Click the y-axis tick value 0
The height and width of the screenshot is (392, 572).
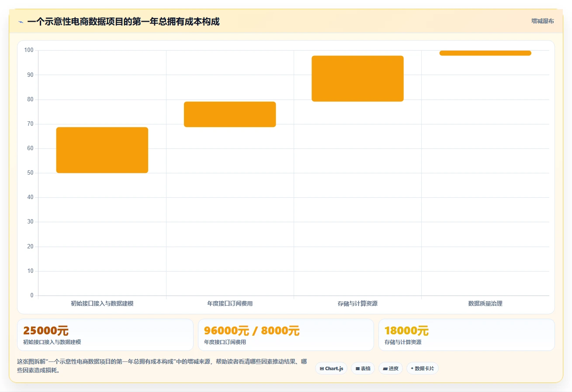[x=32, y=296]
